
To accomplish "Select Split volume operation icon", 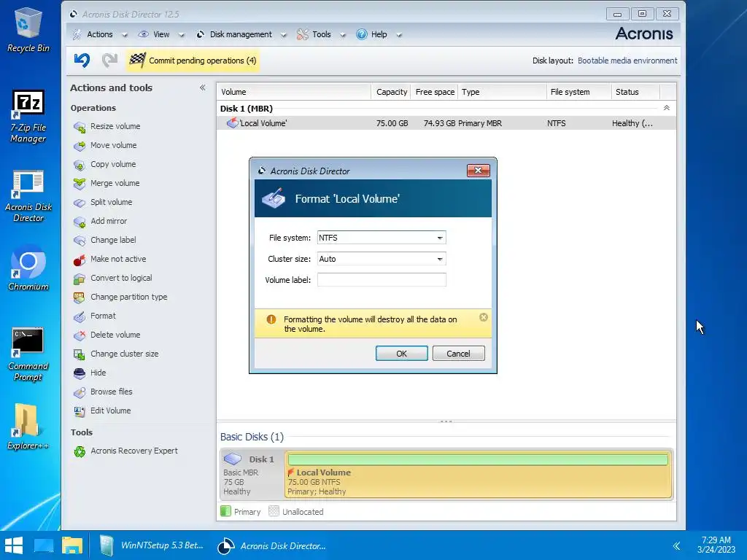I will coord(79,203).
